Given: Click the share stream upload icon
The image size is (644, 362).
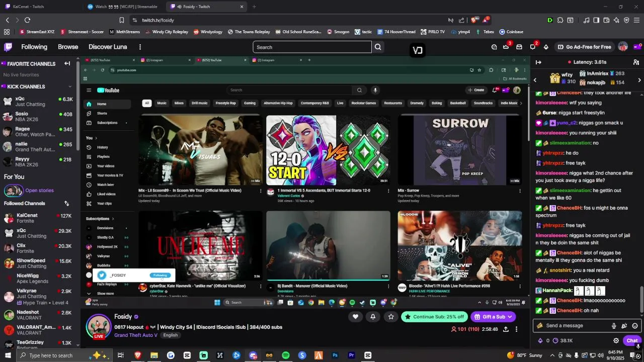Looking at the screenshot, I should pos(506,329).
